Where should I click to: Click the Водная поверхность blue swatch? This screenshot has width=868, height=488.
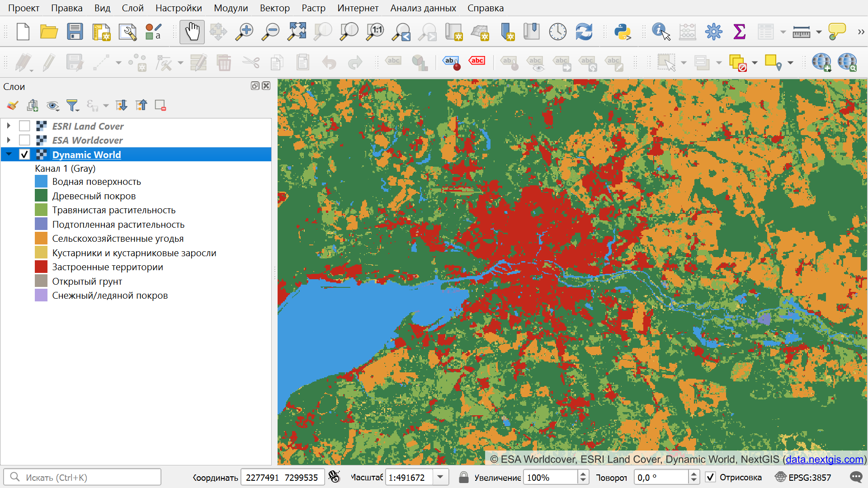tap(41, 182)
